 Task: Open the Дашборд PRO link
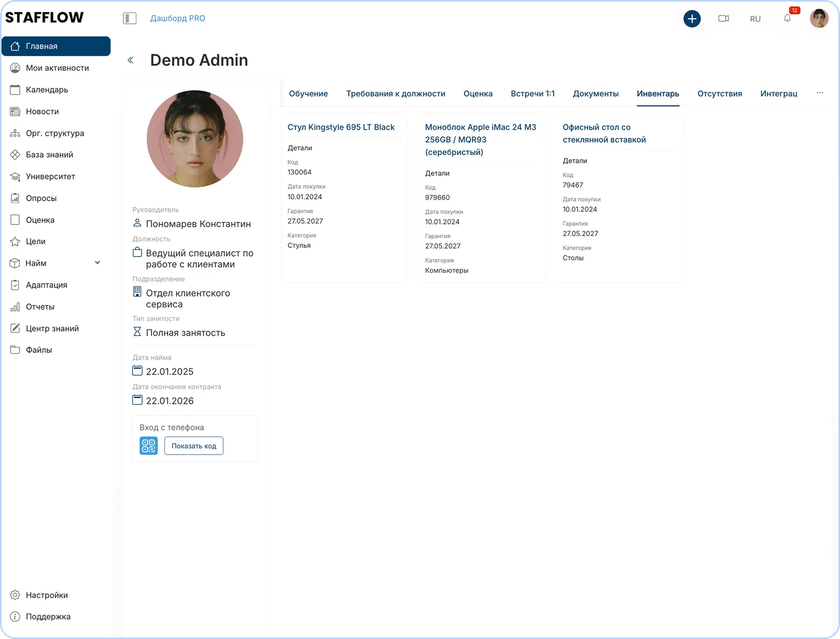click(177, 18)
